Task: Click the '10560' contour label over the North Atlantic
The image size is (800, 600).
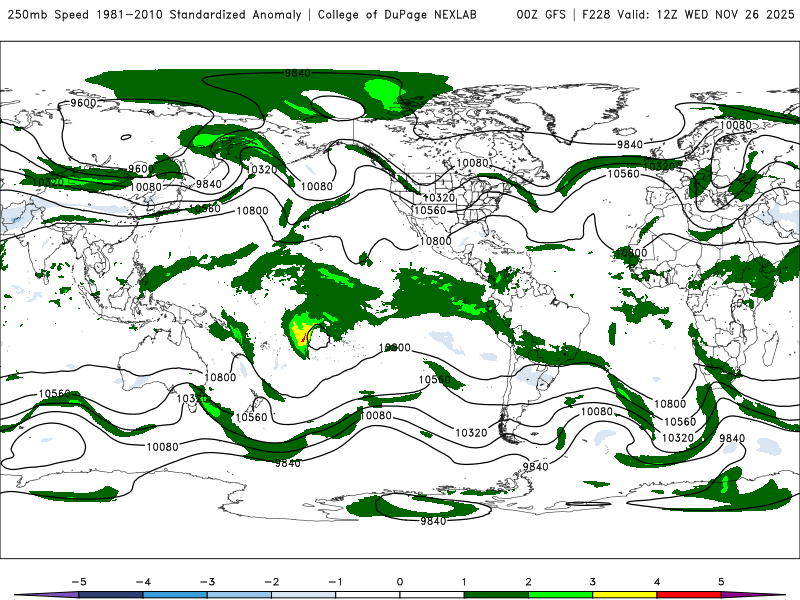Action: [x=623, y=174]
